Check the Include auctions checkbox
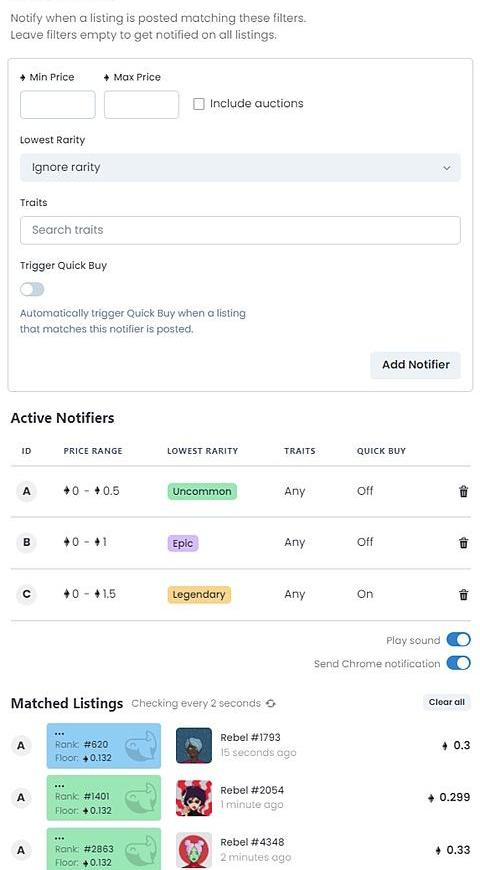 [199, 104]
